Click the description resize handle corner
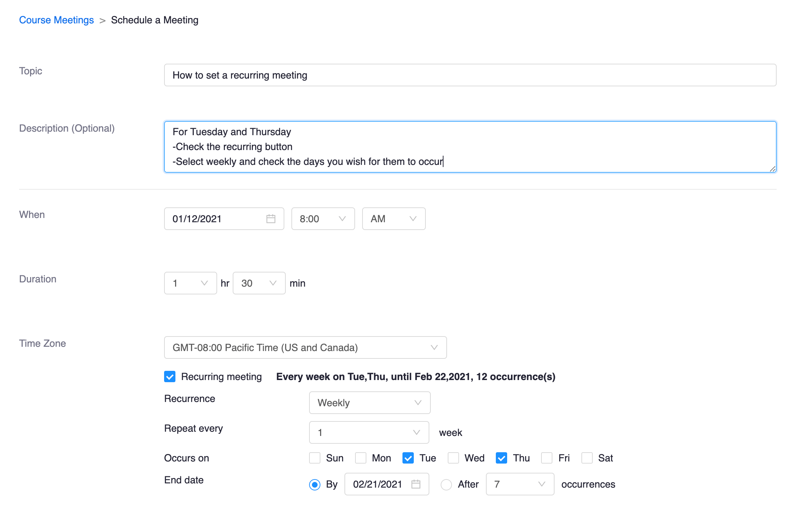 (x=773, y=169)
